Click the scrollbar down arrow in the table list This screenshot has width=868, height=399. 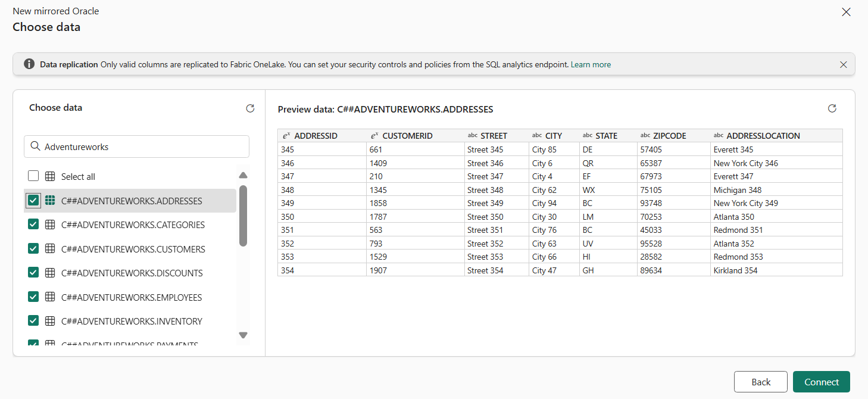pyautogui.click(x=243, y=335)
